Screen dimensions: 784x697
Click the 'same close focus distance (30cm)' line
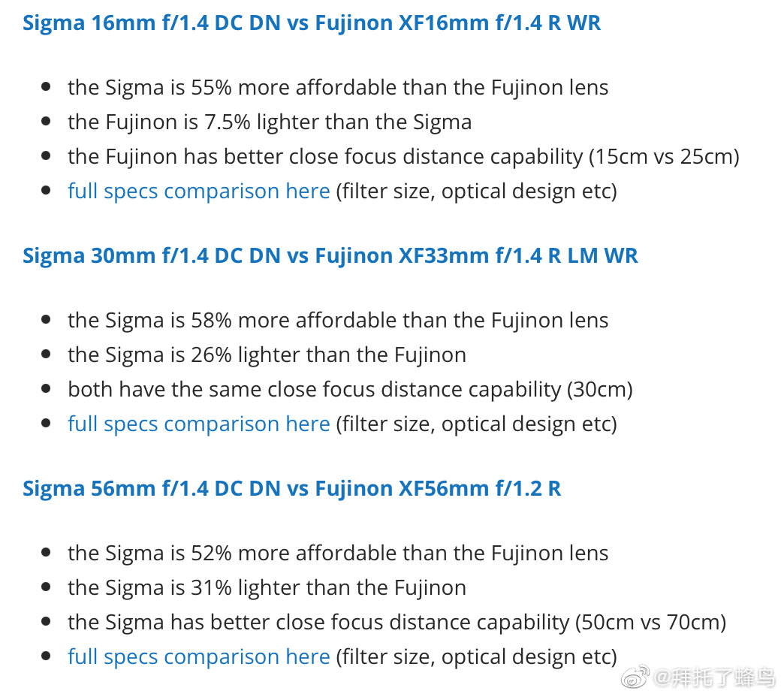(351, 390)
